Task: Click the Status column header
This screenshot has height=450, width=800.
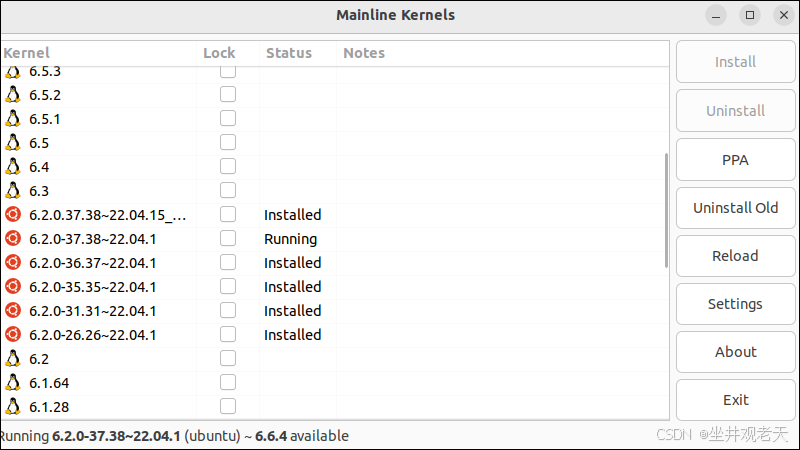Action: click(x=289, y=53)
